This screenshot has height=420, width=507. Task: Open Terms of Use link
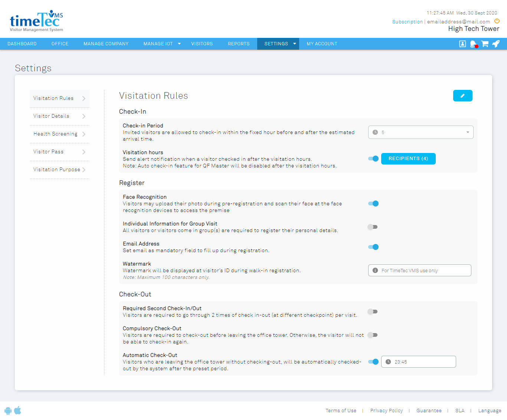point(341,411)
